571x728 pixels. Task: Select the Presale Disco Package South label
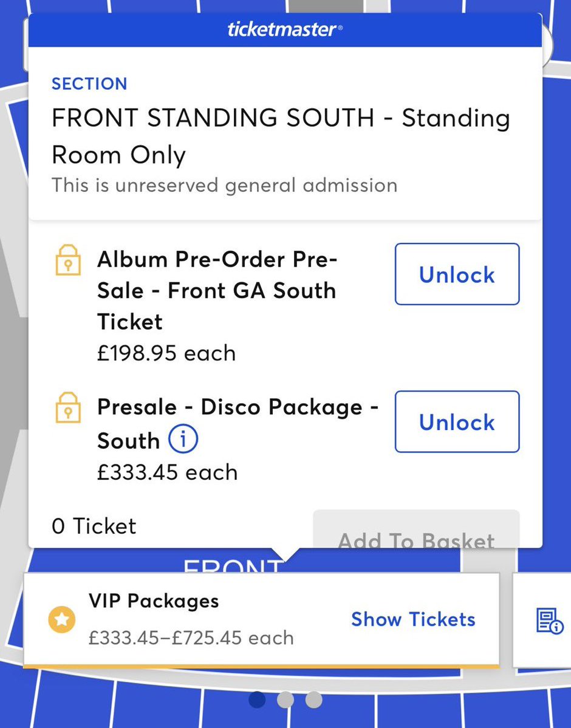point(238,423)
